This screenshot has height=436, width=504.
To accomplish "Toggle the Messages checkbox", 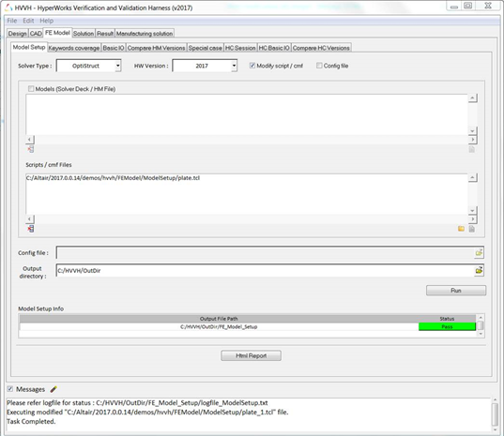I will click(10, 389).
